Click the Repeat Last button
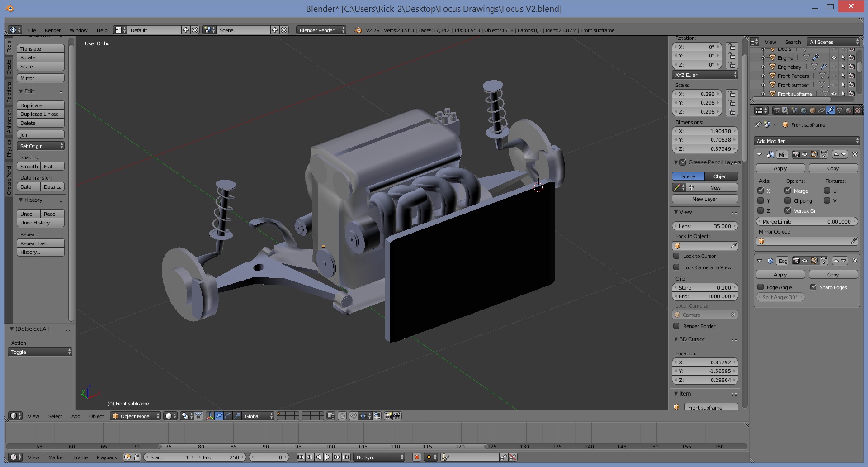 pyautogui.click(x=41, y=243)
